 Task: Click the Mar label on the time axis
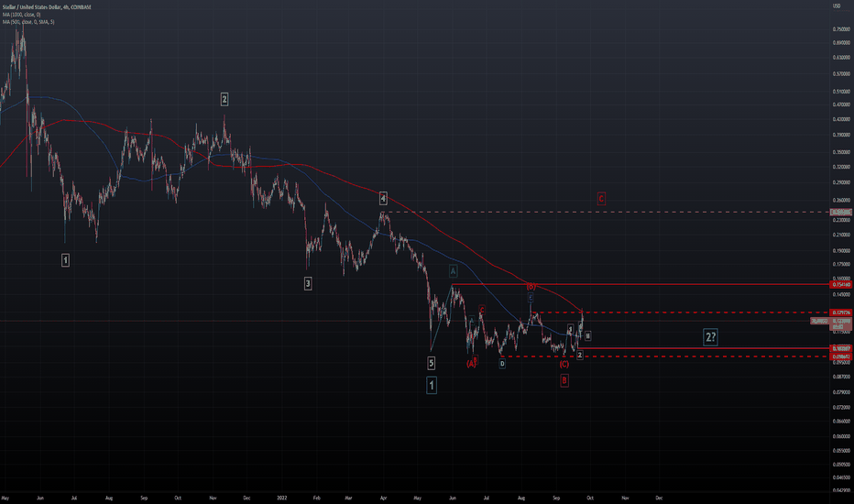[x=348, y=498]
